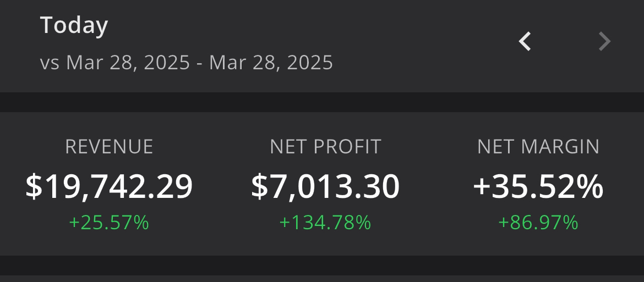Open net profit $7,013.30 breakdown
Image resolution: width=644 pixels, height=282 pixels.
pyautogui.click(x=325, y=186)
